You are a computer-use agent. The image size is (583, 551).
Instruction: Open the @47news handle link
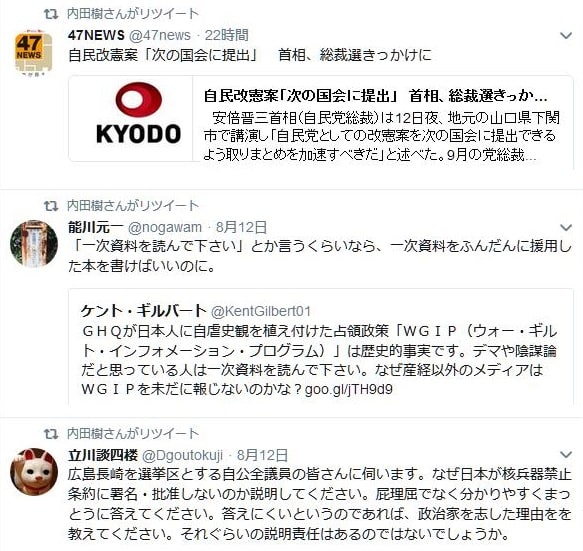click(160, 35)
